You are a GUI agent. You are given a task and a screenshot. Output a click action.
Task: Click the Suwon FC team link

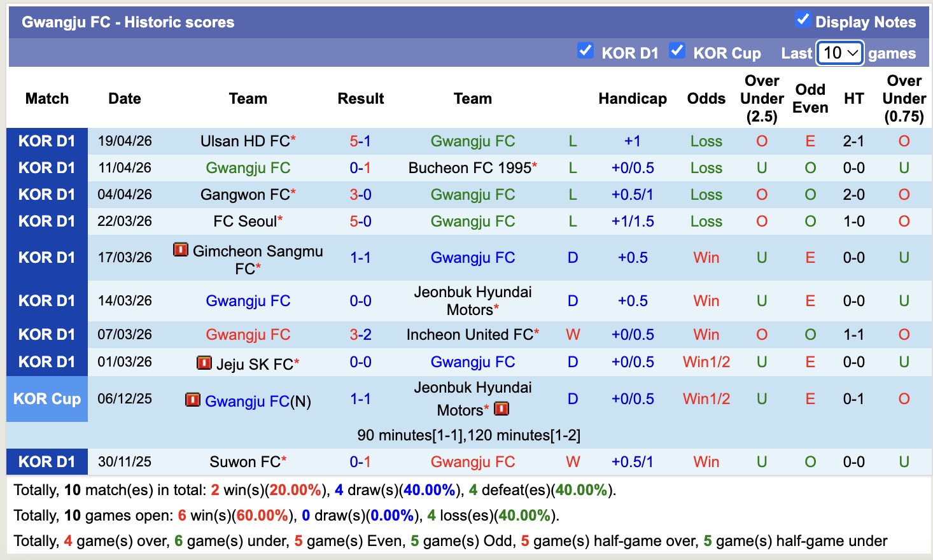click(244, 461)
